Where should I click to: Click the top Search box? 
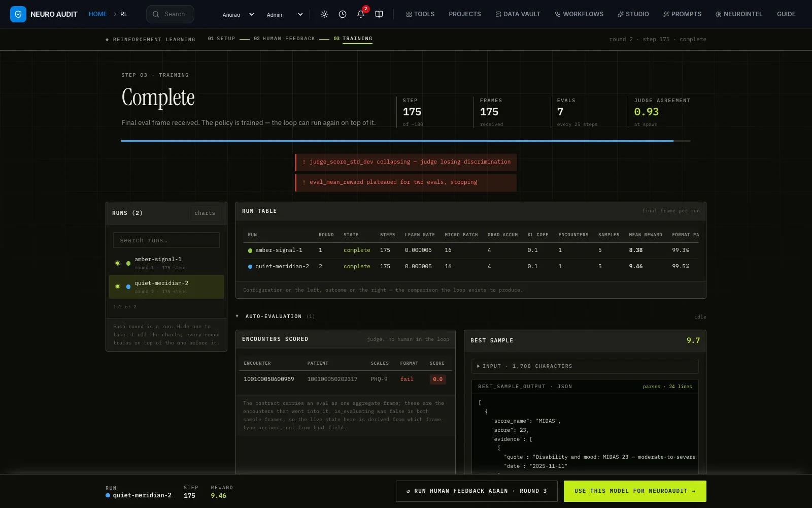click(x=170, y=14)
